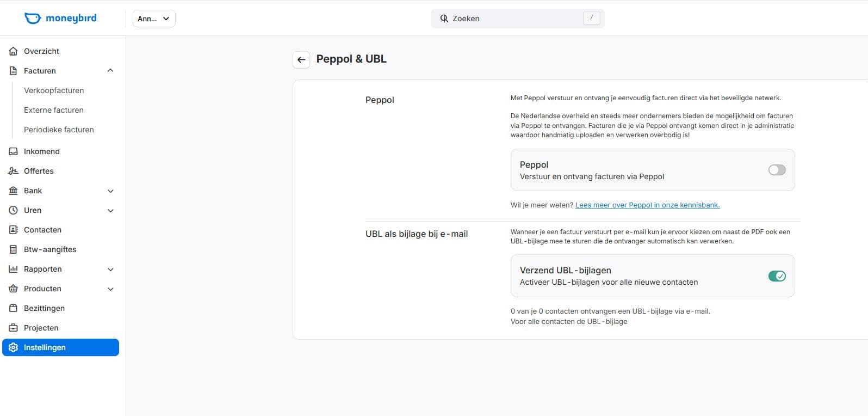Expand the Rapporten submenu chevron

[110, 270]
